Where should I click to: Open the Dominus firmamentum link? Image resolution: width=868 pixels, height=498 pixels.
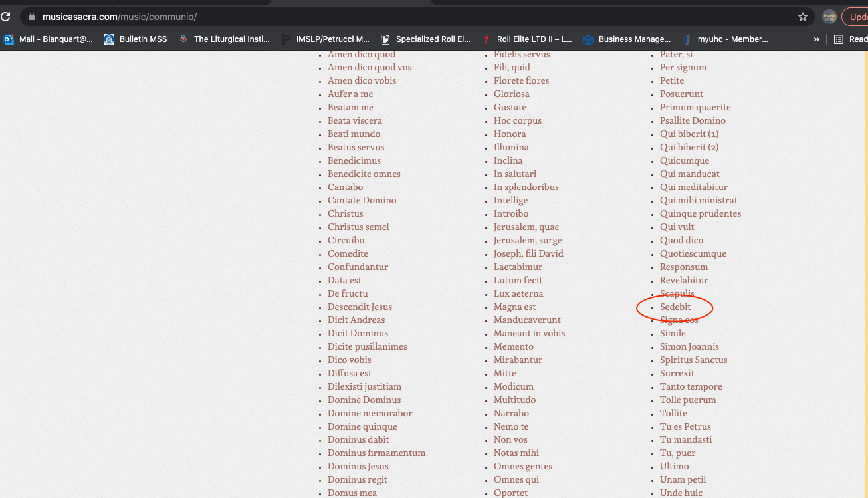[376, 453]
